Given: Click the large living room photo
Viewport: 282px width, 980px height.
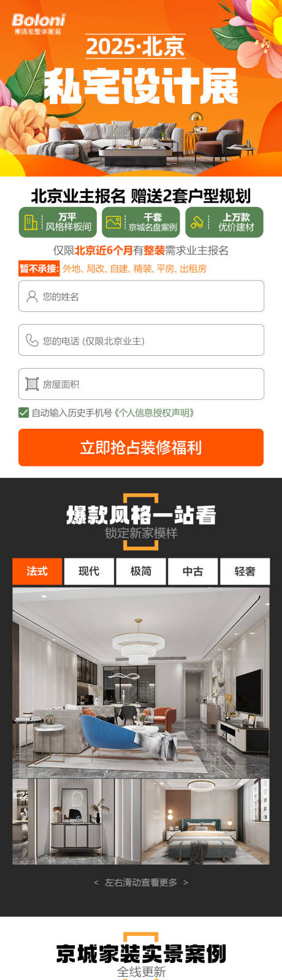Looking at the screenshot, I should [141, 683].
